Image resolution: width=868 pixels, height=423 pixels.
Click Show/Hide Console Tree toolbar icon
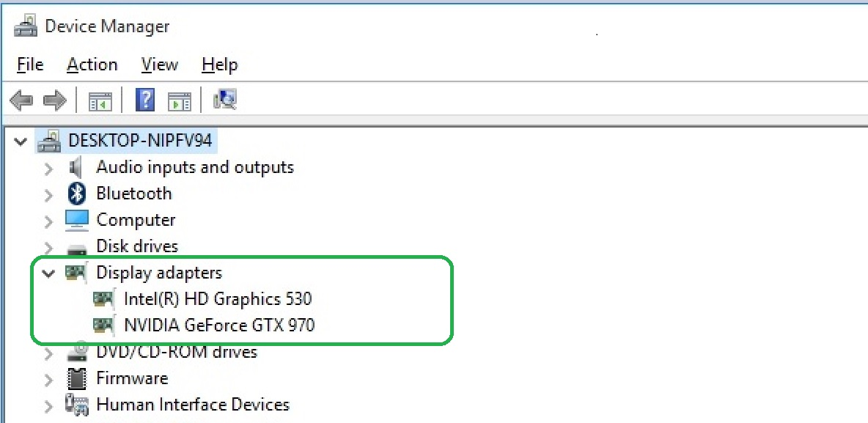[x=100, y=100]
